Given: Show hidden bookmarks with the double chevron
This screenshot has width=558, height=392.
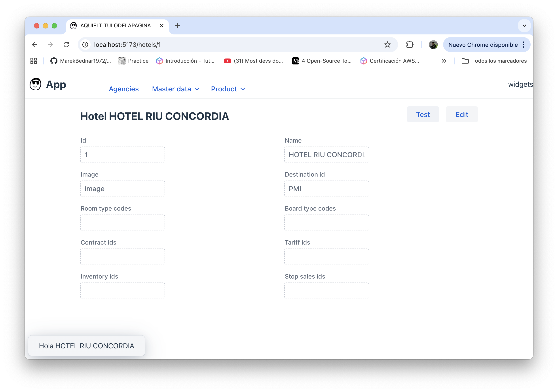Looking at the screenshot, I should click(444, 61).
